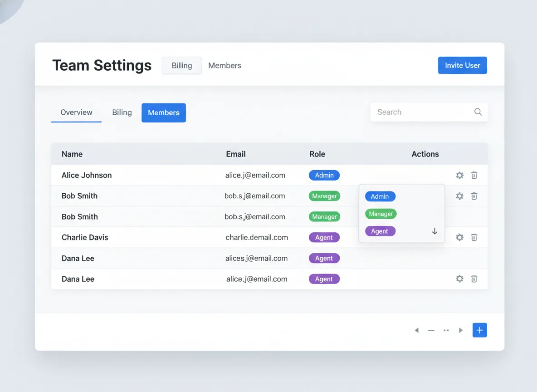Go to previous page with left arrow

(x=417, y=330)
